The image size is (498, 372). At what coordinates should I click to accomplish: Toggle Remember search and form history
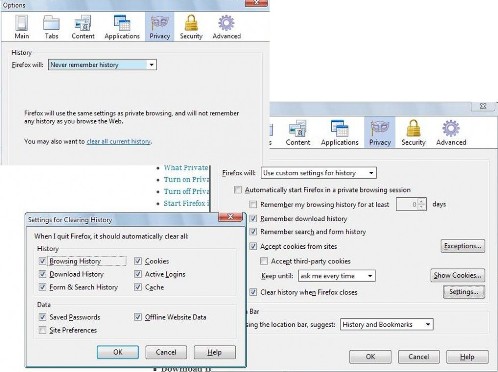click(x=253, y=231)
